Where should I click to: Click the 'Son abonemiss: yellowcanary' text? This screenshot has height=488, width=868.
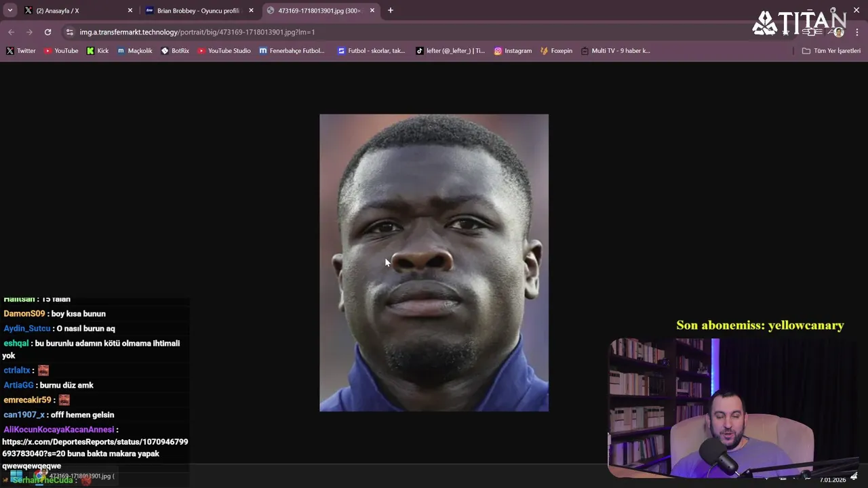tap(760, 325)
